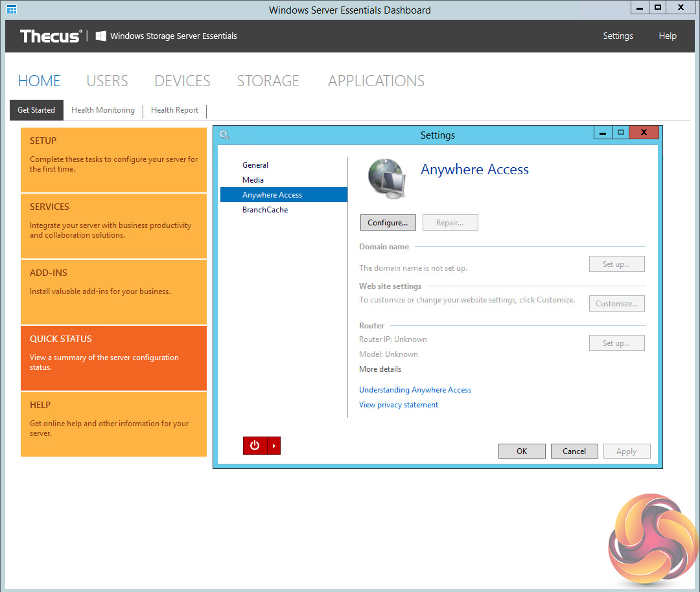Click 'The domain name is not set up.' text
The image size is (700, 592).
point(413,268)
